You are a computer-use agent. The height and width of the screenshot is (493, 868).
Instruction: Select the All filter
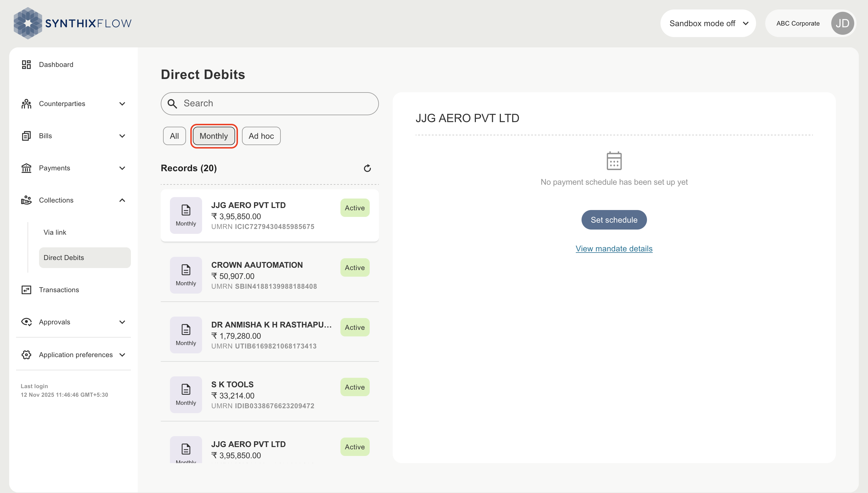point(175,136)
